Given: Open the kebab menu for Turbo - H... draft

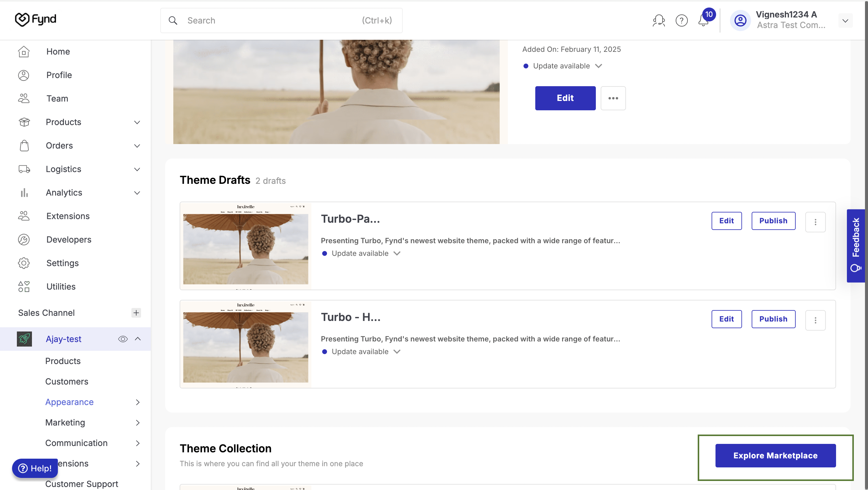Looking at the screenshot, I should click(x=815, y=320).
